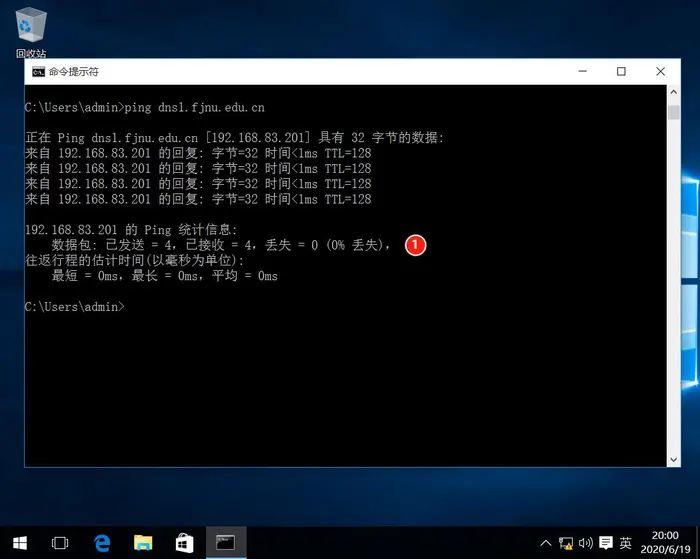Click the console scrollbar down arrow

(x=674, y=460)
